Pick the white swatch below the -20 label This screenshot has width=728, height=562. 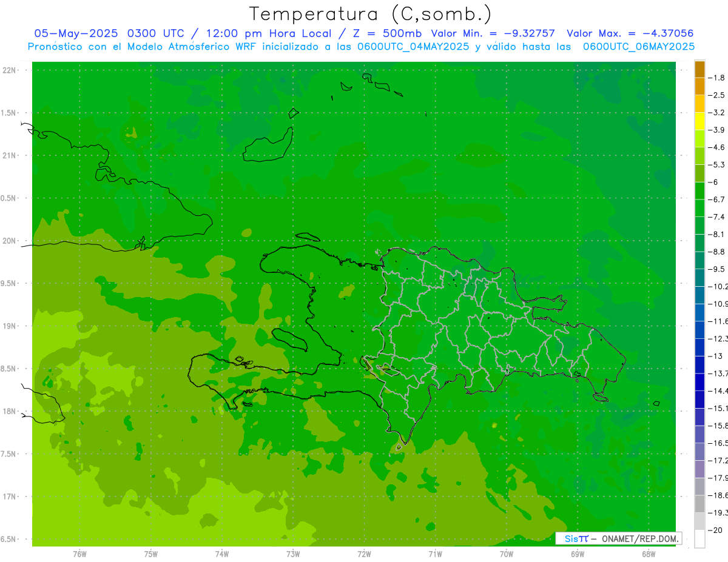click(x=699, y=539)
